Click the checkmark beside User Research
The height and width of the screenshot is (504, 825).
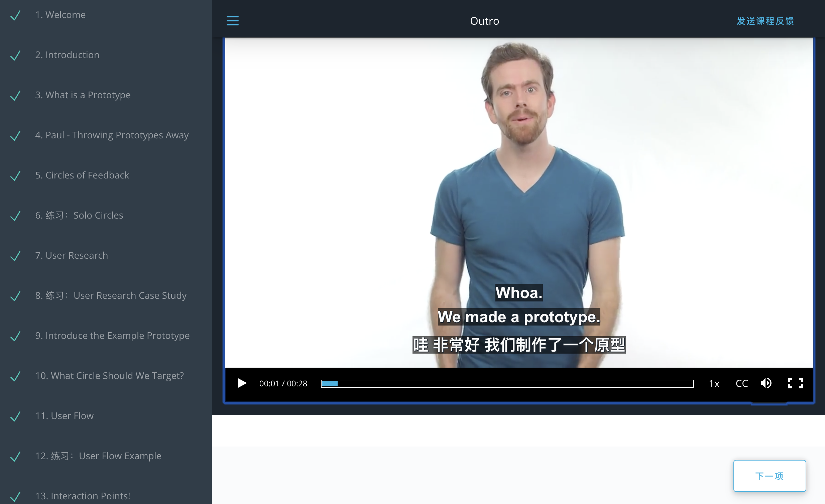coord(15,256)
